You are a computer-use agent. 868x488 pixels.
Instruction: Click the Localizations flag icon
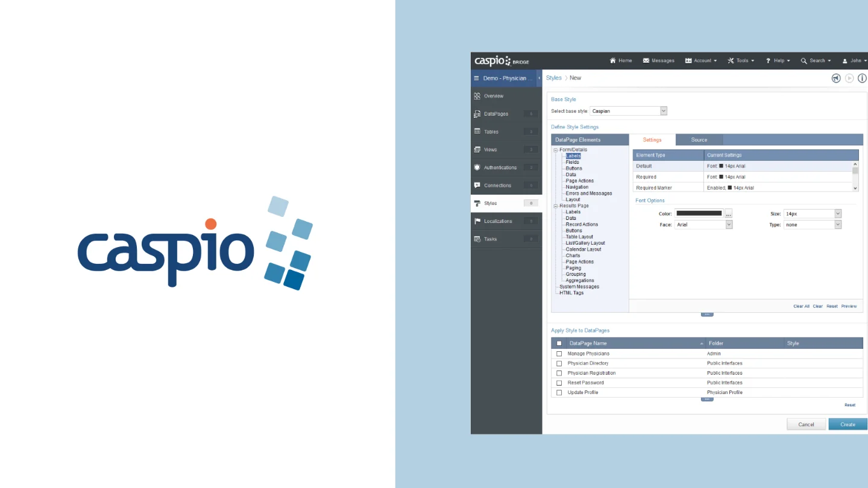(477, 221)
